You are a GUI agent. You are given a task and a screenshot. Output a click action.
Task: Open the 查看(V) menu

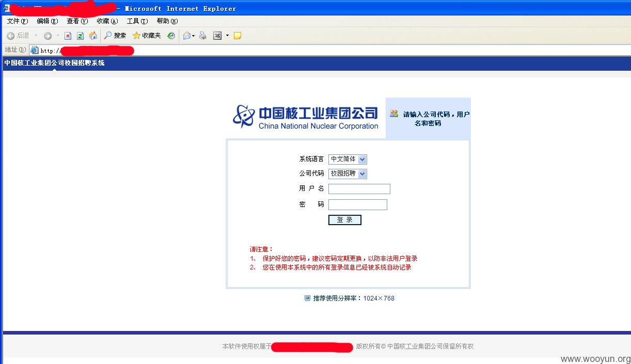click(77, 21)
